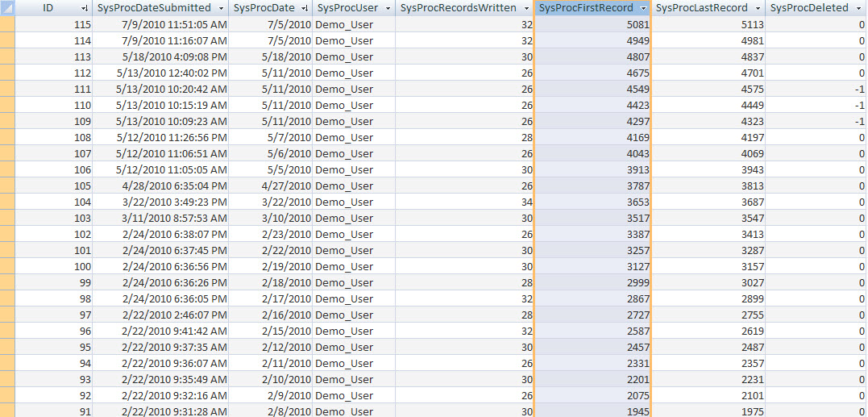This screenshot has height=417, width=868.
Task: Select the SysProcLastRecord column header
Action: (x=708, y=8)
